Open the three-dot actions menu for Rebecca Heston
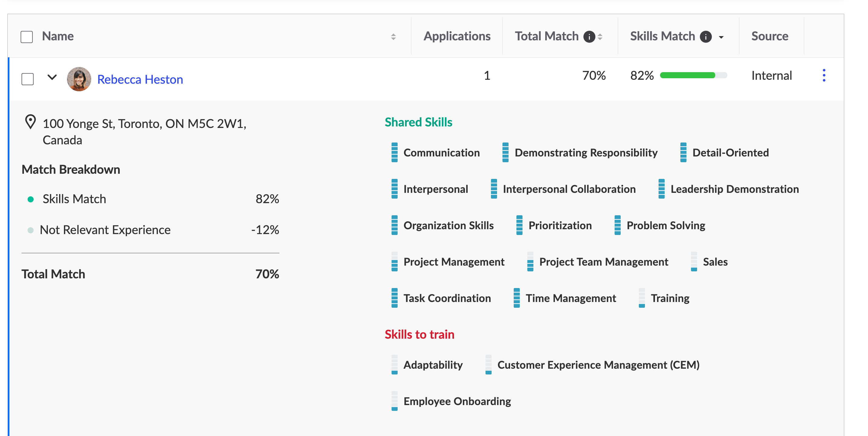Image resolution: width=868 pixels, height=436 pixels. [x=824, y=75]
